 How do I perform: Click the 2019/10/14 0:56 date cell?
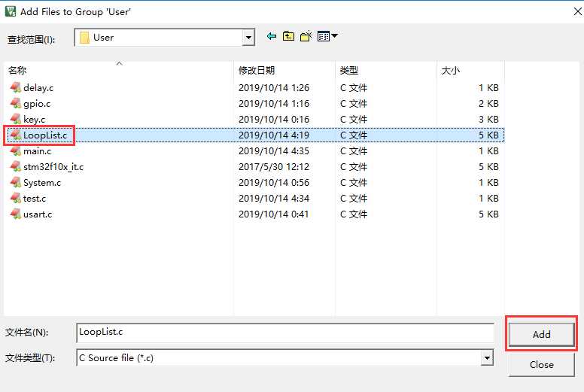(274, 183)
